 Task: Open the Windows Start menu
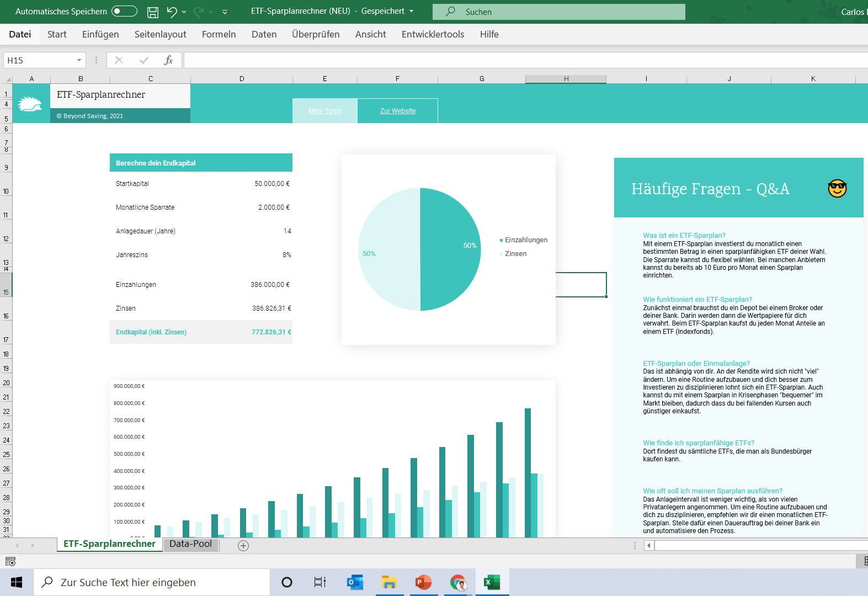tap(17, 582)
